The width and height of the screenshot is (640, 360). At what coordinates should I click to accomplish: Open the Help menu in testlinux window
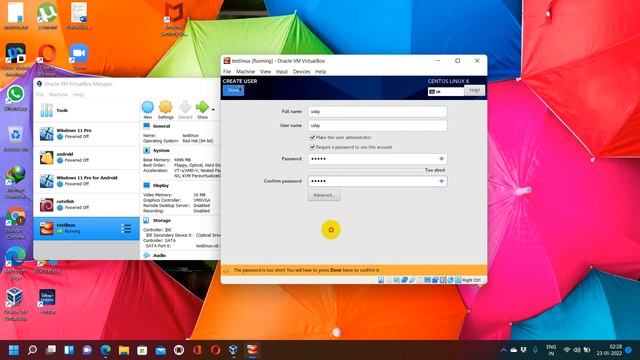tap(320, 71)
